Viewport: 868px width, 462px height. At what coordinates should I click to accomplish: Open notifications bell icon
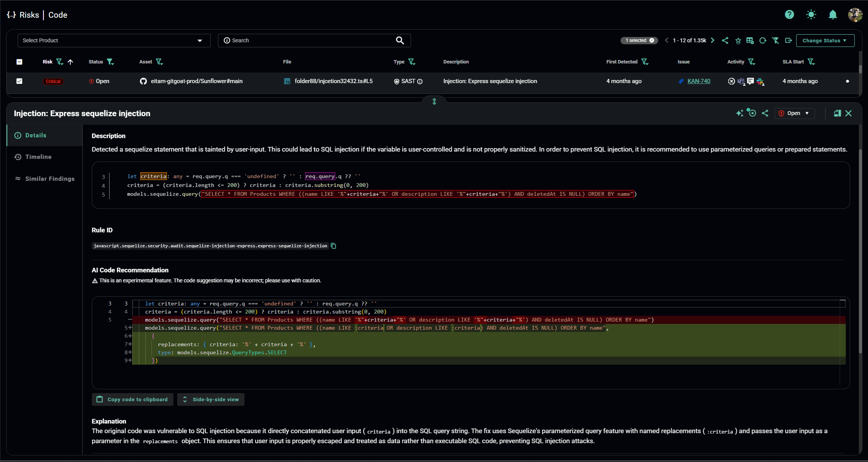pyautogui.click(x=833, y=15)
